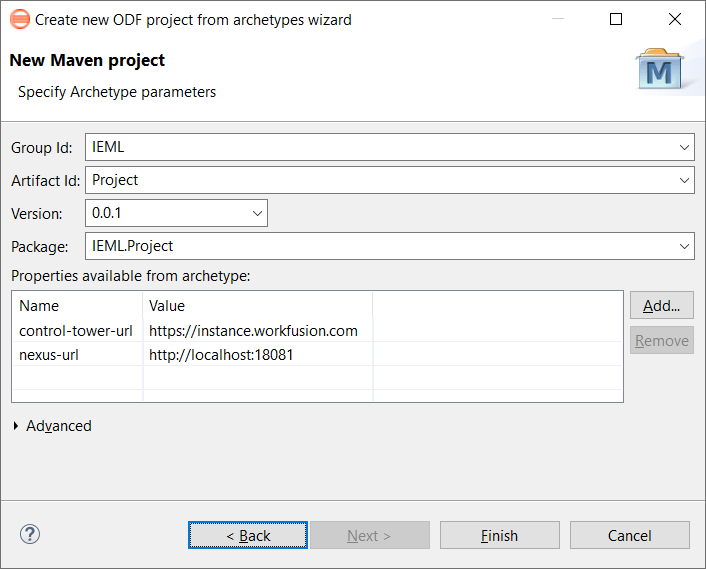Click the http://localhost:18081 value
This screenshot has height=569, width=706.
pyautogui.click(x=221, y=355)
